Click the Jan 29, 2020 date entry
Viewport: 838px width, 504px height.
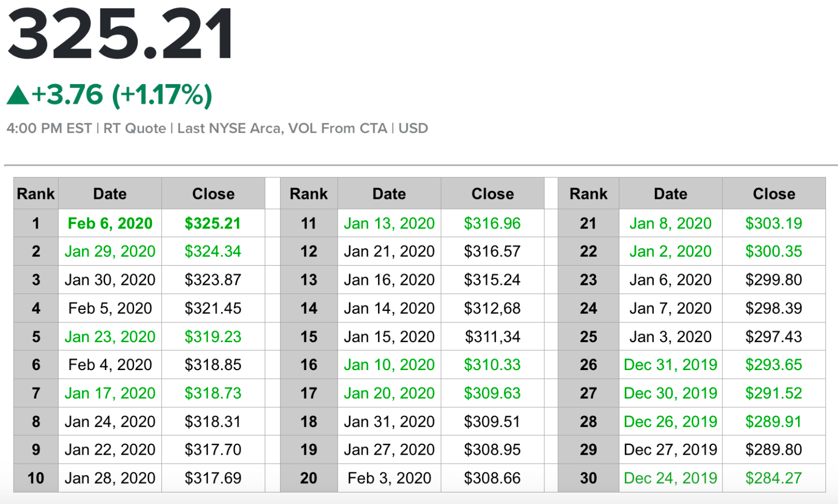click(110, 251)
